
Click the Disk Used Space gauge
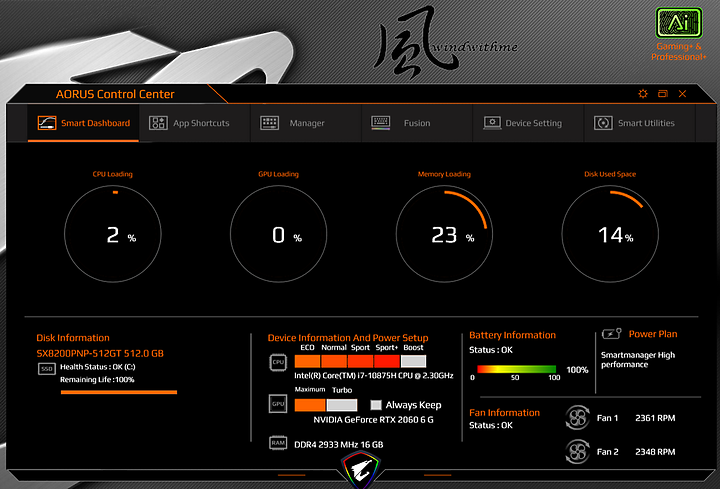[x=610, y=234]
